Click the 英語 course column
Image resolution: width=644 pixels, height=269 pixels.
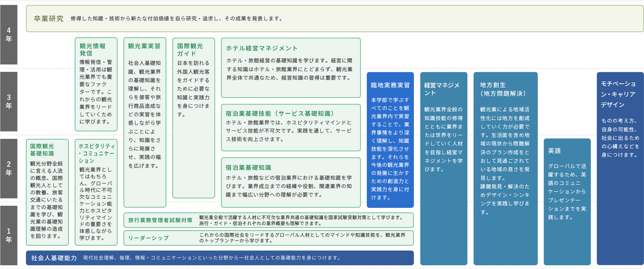(567, 202)
